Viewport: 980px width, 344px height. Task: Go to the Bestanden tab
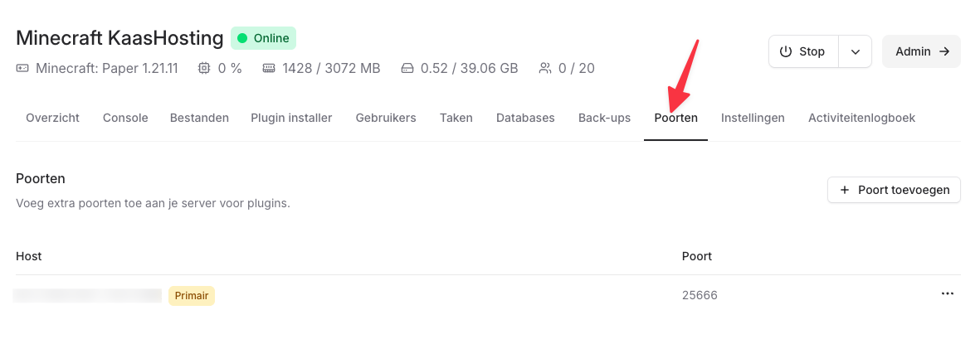click(199, 118)
